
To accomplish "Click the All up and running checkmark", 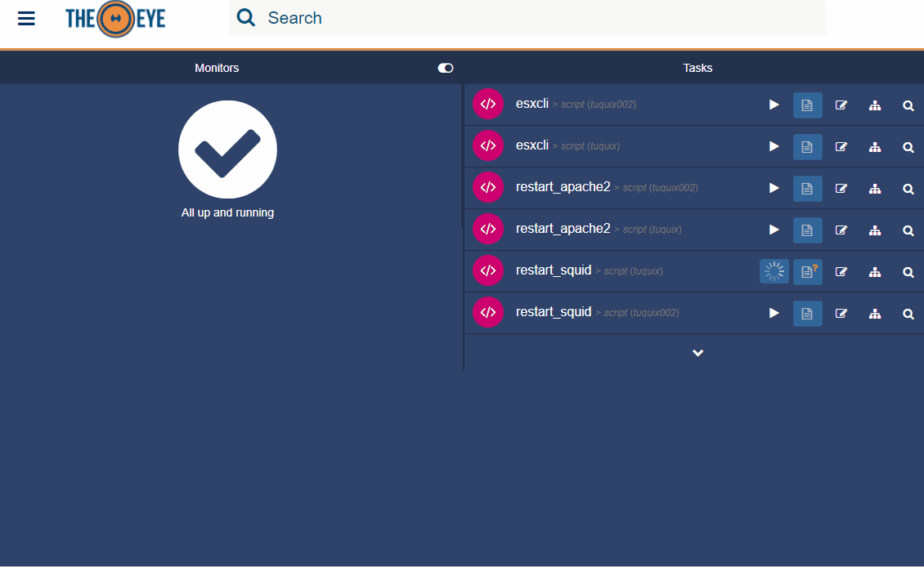I will [x=227, y=150].
